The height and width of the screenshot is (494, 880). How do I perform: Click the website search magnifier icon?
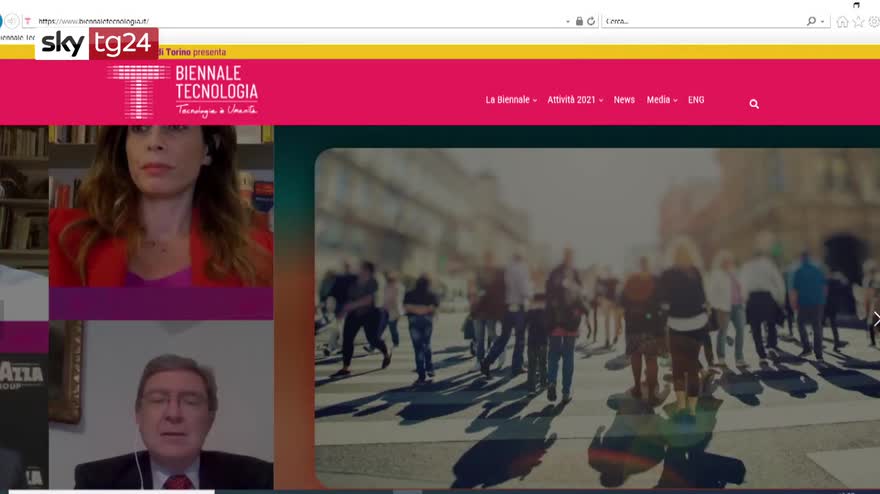click(x=754, y=104)
